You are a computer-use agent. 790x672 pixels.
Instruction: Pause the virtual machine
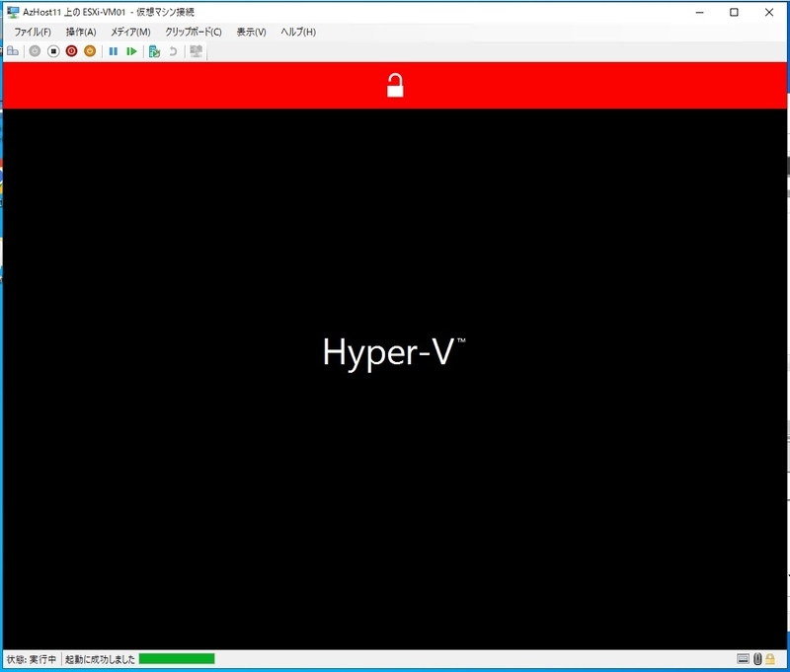pyautogui.click(x=114, y=51)
